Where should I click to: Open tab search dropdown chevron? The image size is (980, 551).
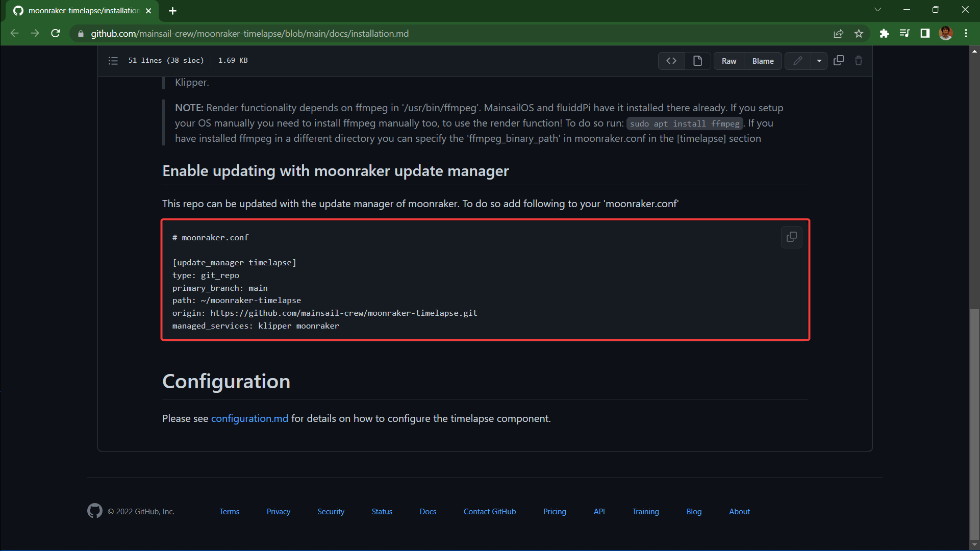pos(877,10)
